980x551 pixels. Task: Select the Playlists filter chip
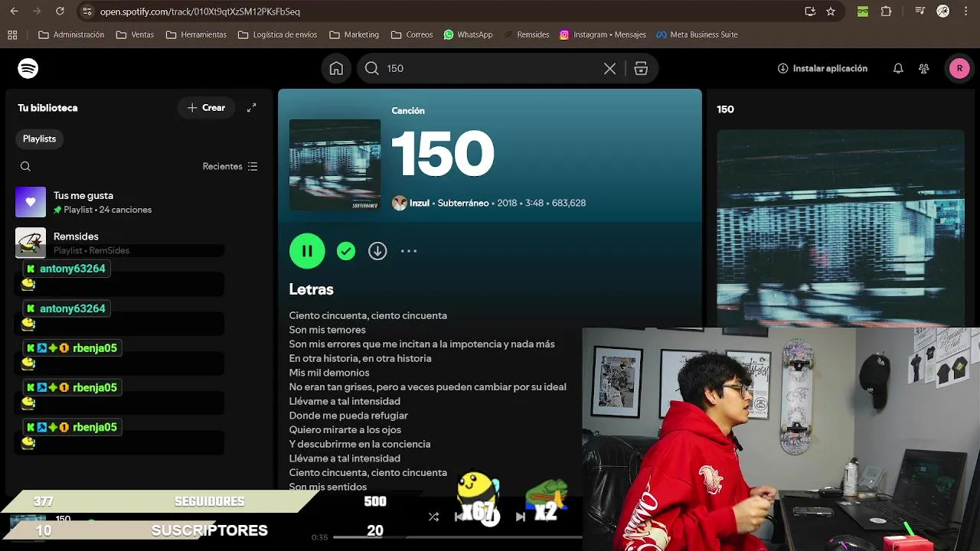[39, 139]
